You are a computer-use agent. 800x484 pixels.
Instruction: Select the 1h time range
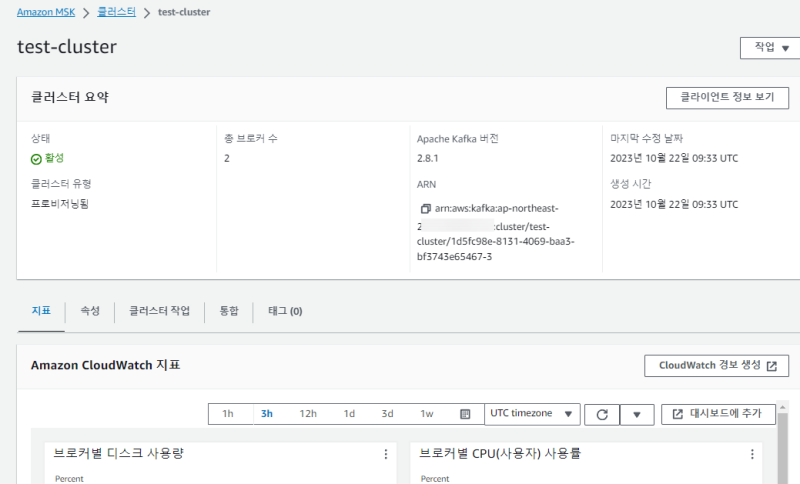point(228,414)
